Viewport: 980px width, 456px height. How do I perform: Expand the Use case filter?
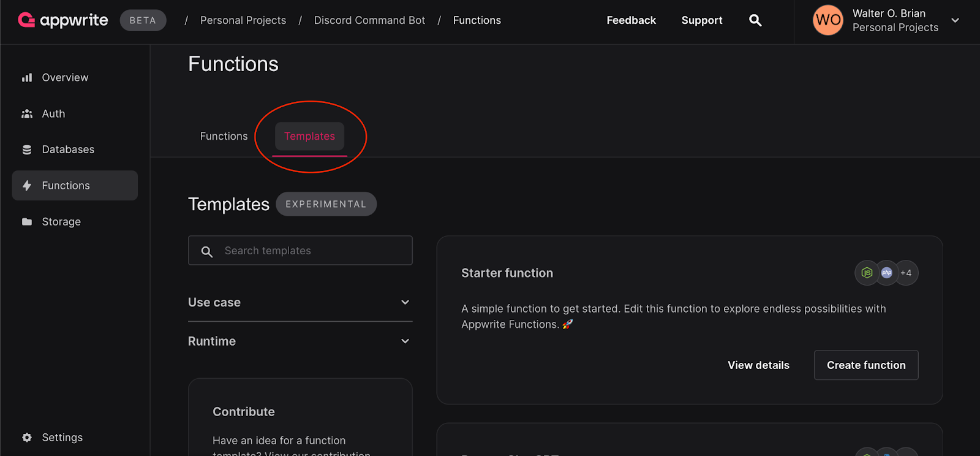tap(300, 302)
